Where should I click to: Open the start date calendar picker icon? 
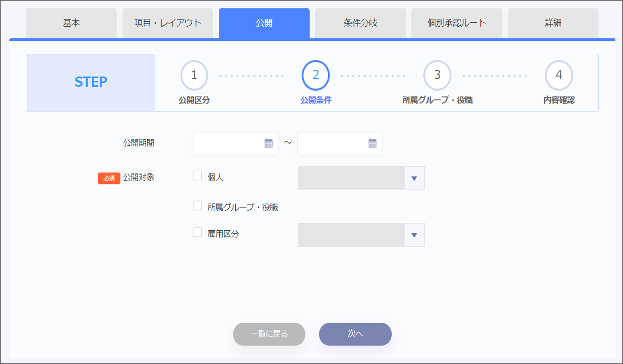(x=269, y=143)
